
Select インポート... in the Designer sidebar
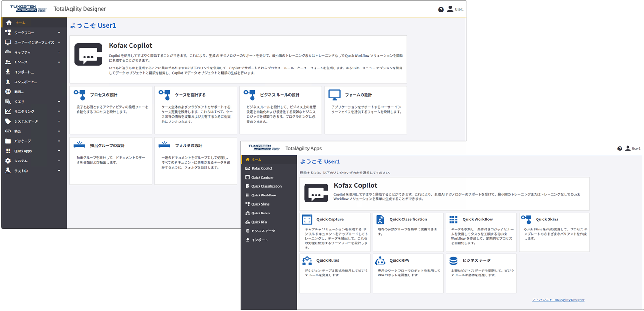click(x=24, y=72)
